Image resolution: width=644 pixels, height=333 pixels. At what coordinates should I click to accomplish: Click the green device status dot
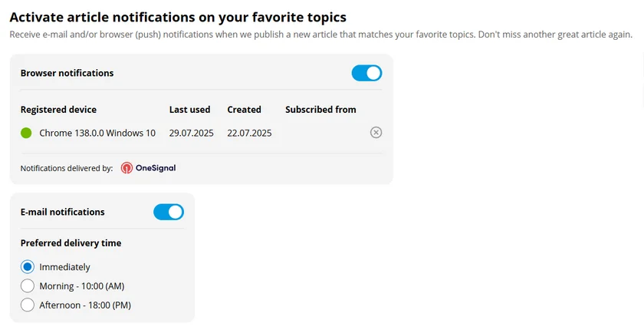coord(26,133)
